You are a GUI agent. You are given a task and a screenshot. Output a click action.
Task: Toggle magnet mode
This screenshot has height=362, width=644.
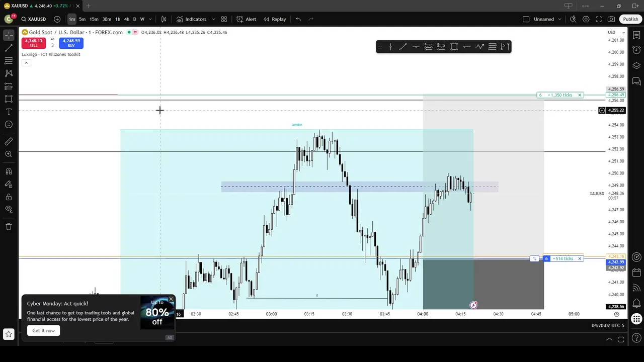(9, 171)
